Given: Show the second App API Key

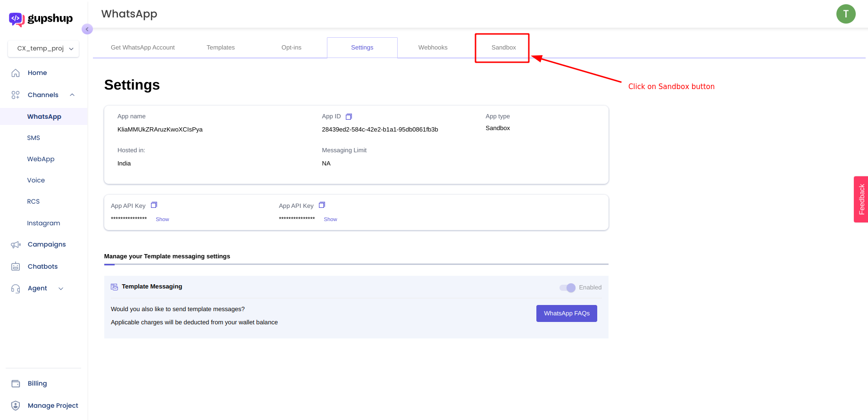Looking at the screenshot, I should tap(330, 219).
